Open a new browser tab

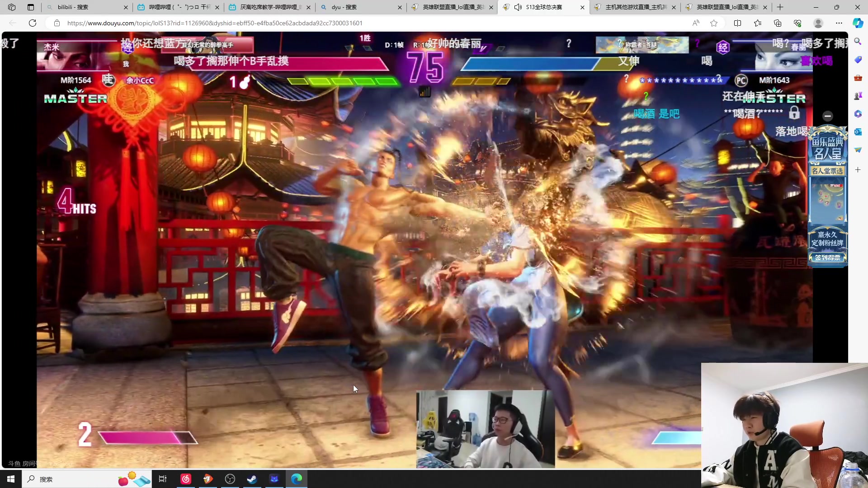point(780,7)
